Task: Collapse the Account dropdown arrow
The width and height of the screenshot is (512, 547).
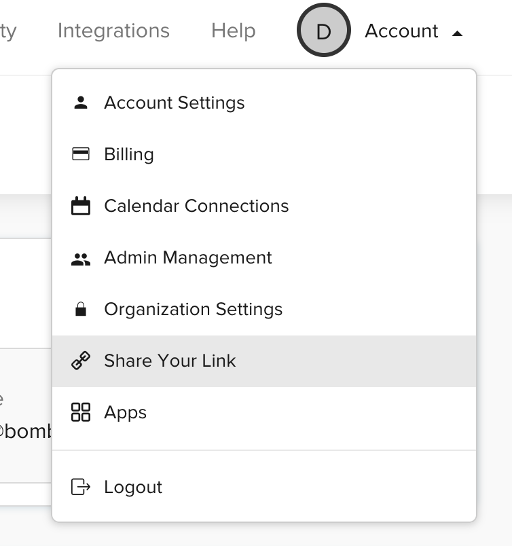Action: tap(457, 33)
